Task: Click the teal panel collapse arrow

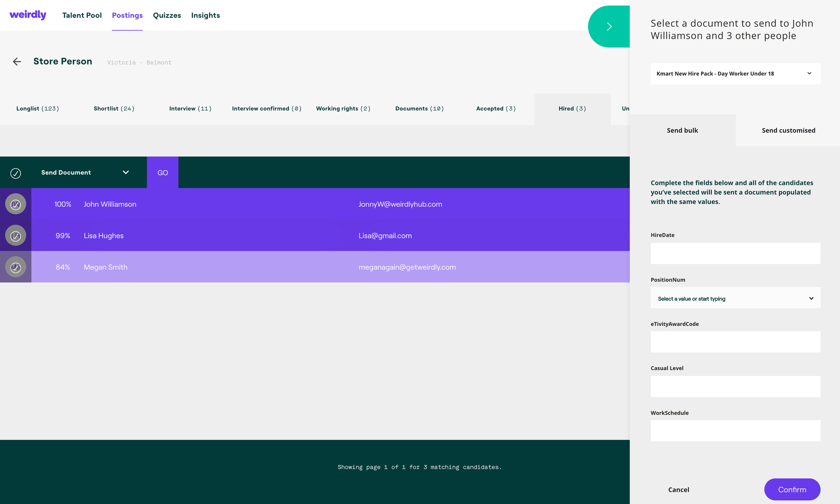Action: point(609,27)
